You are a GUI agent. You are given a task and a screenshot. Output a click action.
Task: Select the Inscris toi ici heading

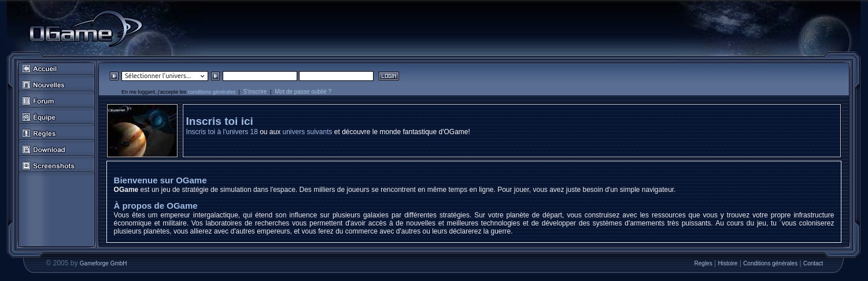219,121
